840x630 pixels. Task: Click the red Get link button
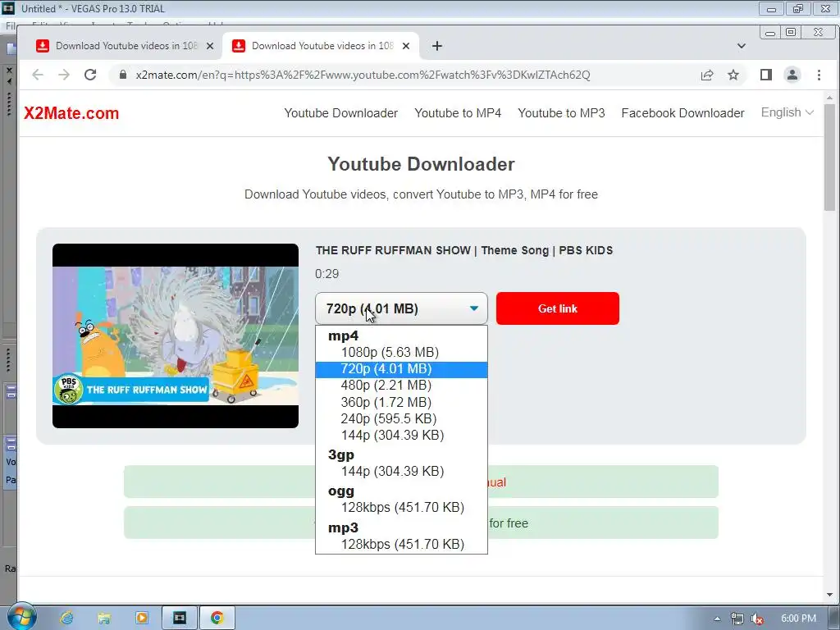[x=557, y=308]
